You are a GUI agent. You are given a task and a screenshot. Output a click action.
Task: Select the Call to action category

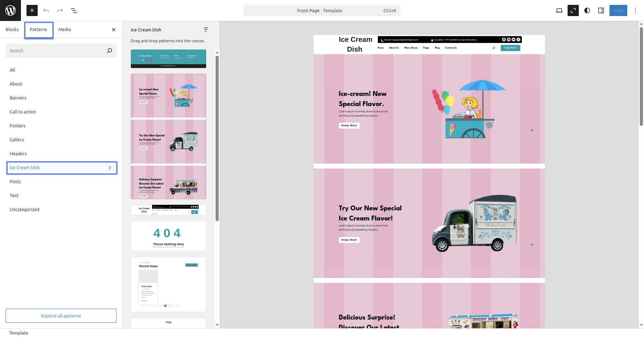(x=61, y=112)
